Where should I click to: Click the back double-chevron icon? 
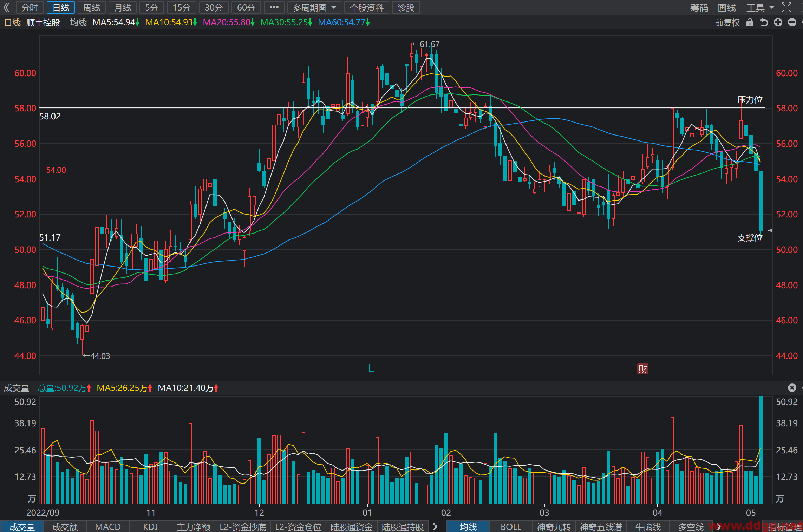6,7
